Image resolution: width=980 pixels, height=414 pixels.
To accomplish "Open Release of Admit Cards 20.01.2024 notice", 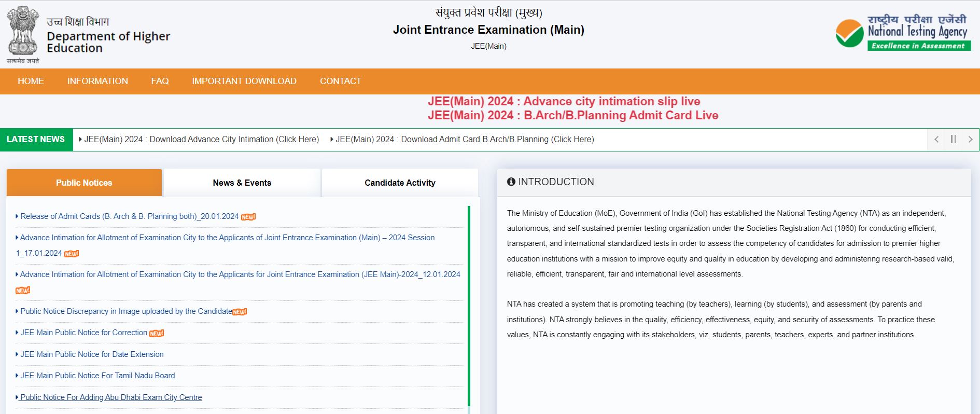I will coord(129,216).
